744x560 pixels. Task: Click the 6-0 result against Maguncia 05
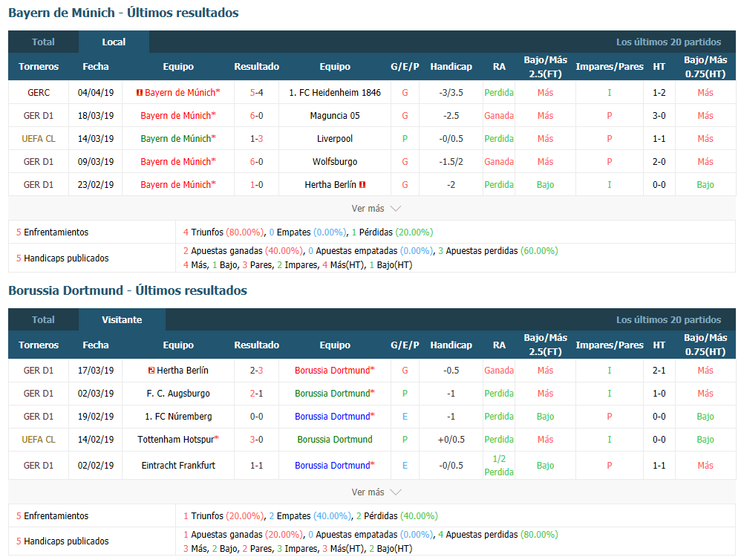[257, 115]
